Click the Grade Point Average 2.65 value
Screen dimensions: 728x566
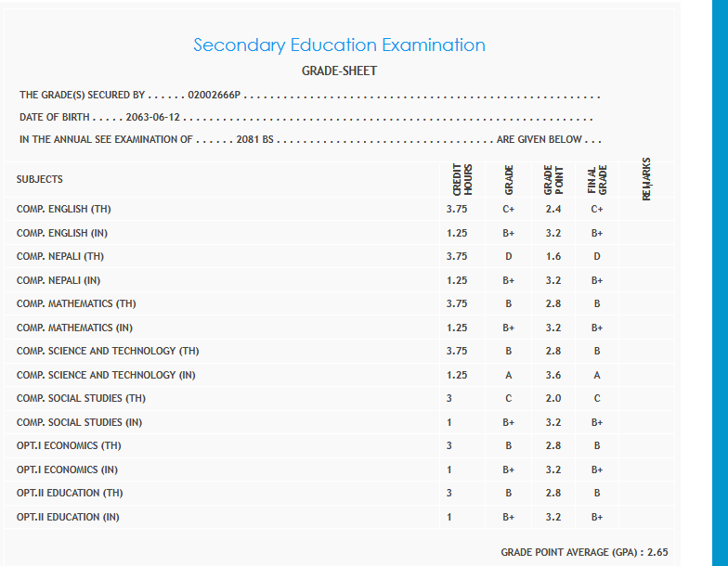657,552
